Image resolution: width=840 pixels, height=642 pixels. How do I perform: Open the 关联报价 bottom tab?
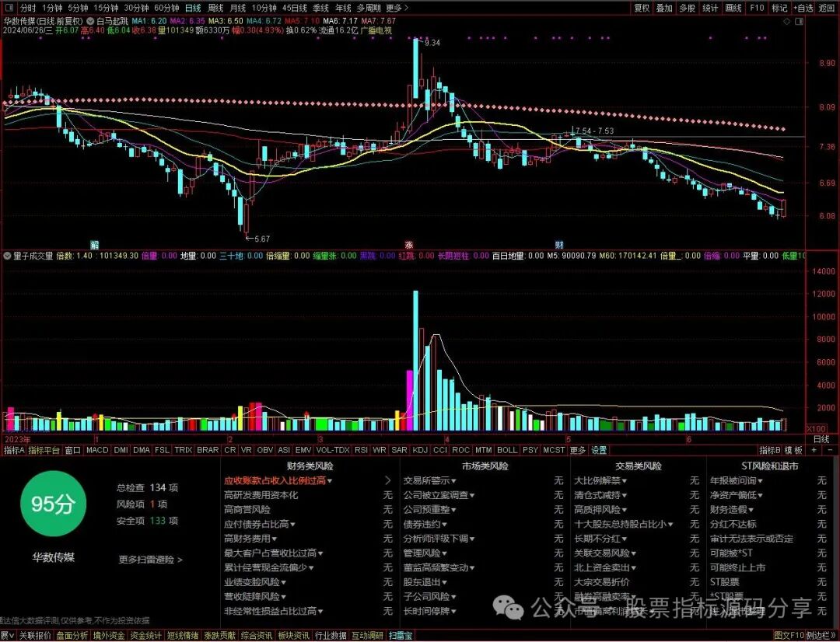35,636
